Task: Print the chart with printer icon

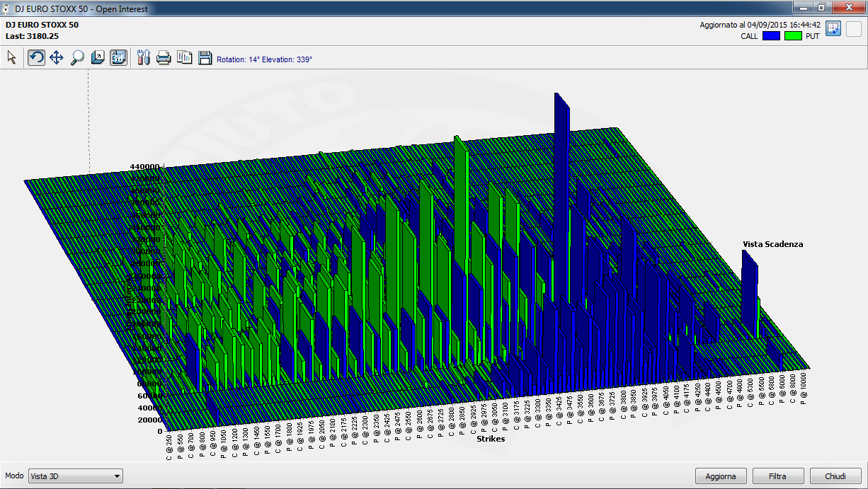Action: pyautogui.click(x=164, y=58)
